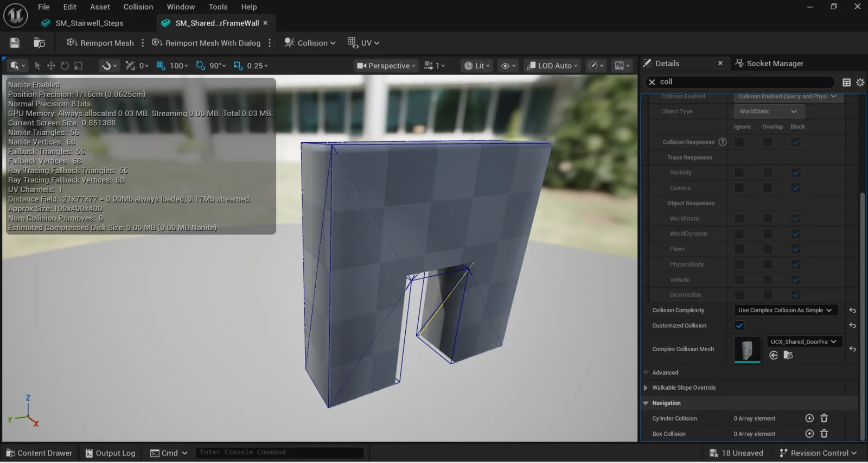Activate the rotate gizmo icon
The height and width of the screenshot is (463, 868).
(65, 66)
